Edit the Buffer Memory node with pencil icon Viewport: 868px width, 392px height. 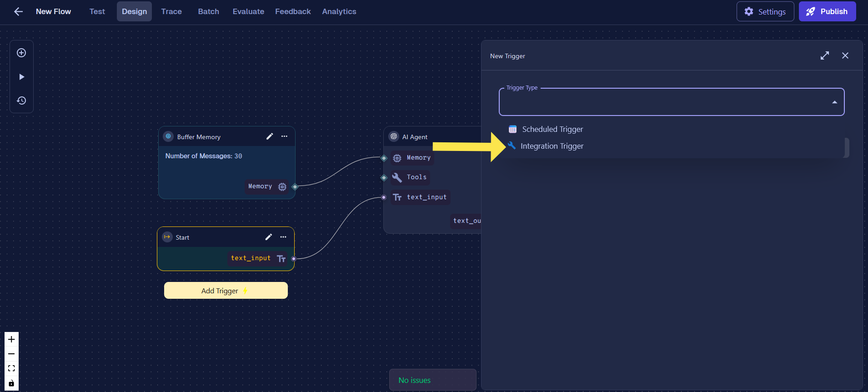[x=270, y=136]
